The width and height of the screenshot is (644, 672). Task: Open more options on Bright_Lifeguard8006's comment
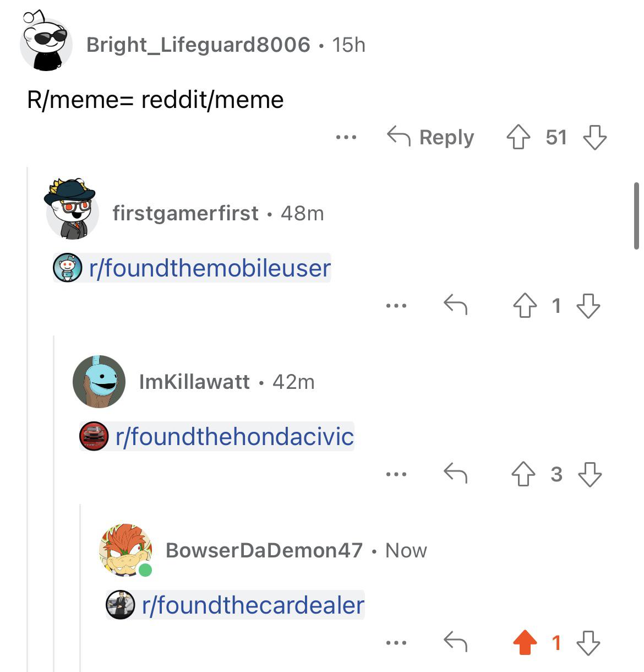(346, 137)
